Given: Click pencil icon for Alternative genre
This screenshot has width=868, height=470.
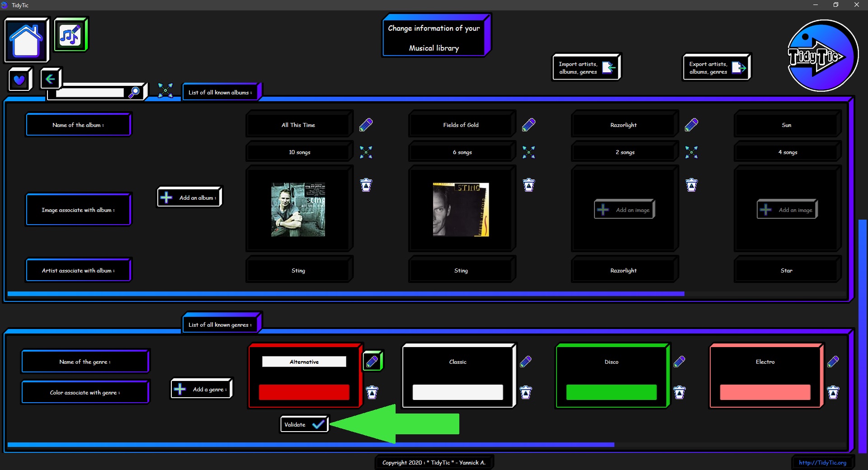Looking at the screenshot, I should click(x=373, y=361).
